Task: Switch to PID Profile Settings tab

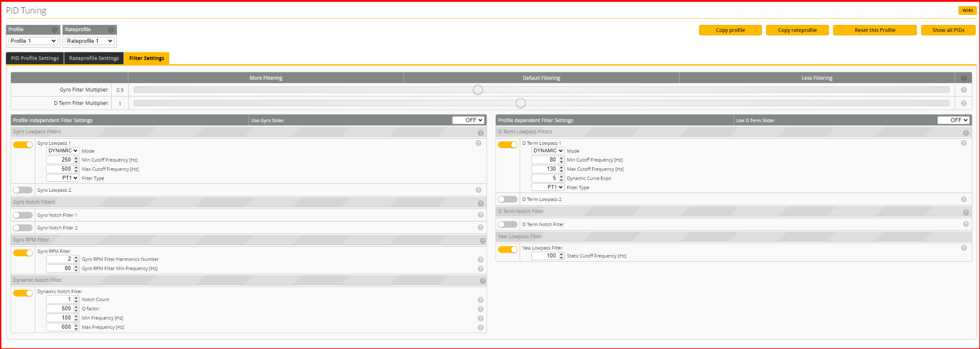Action: point(35,58)
